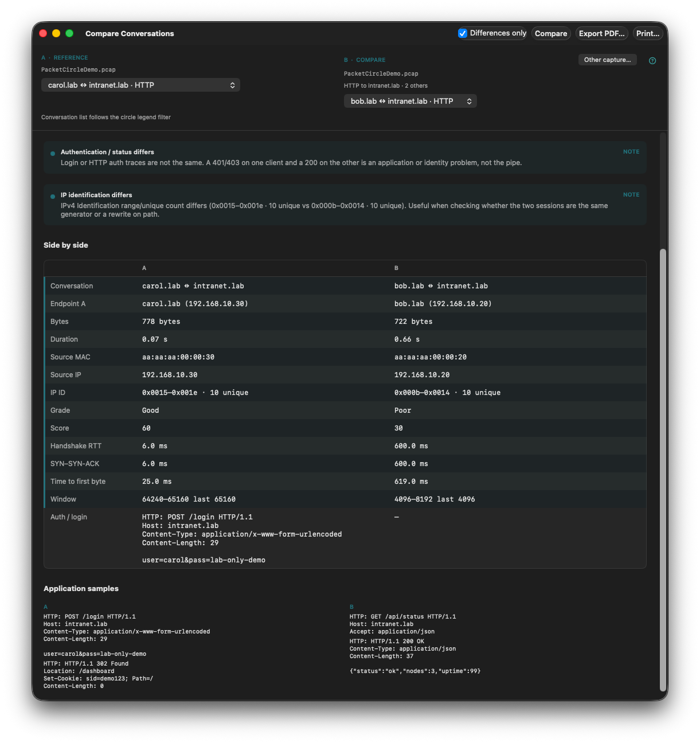Click the 'Authentication / status differs' note title
The image size is (700, 743).
pyautogui.click(x=107, y=152)
